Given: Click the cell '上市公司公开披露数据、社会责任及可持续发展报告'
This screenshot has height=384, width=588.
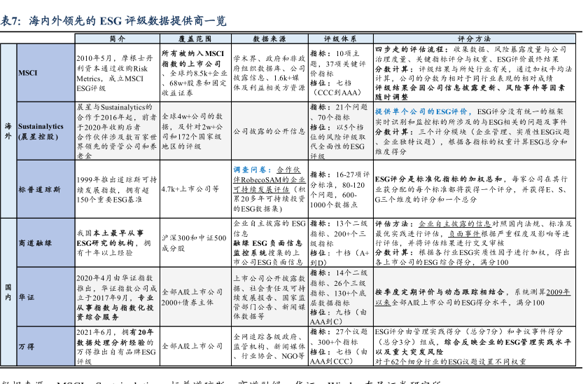Looking at the screenshot, I should click(269, 297).
